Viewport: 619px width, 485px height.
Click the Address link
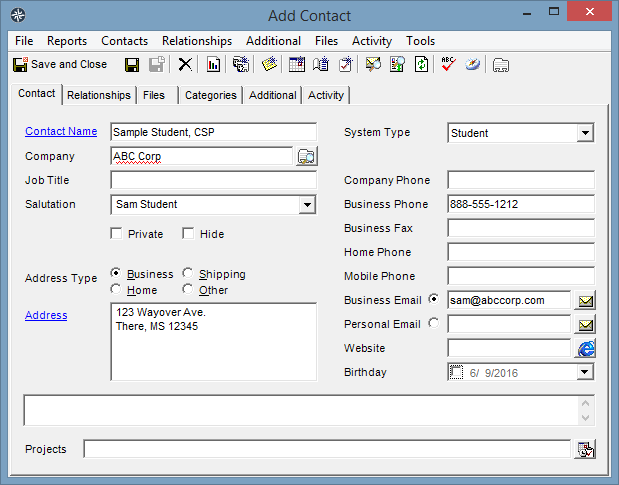tap(46, 315)
